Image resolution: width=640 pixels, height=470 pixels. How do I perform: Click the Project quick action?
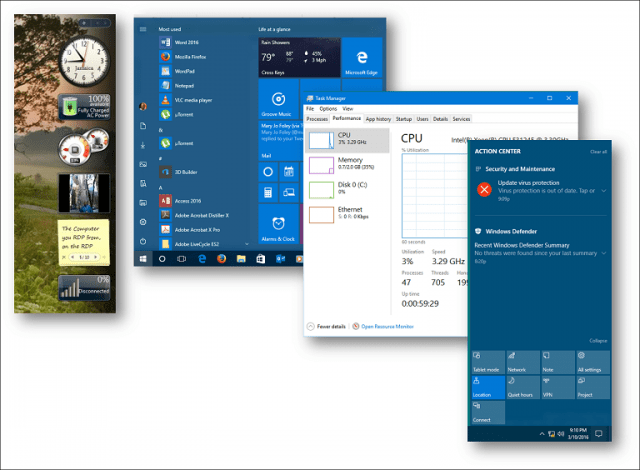click(x=593, y=387)
